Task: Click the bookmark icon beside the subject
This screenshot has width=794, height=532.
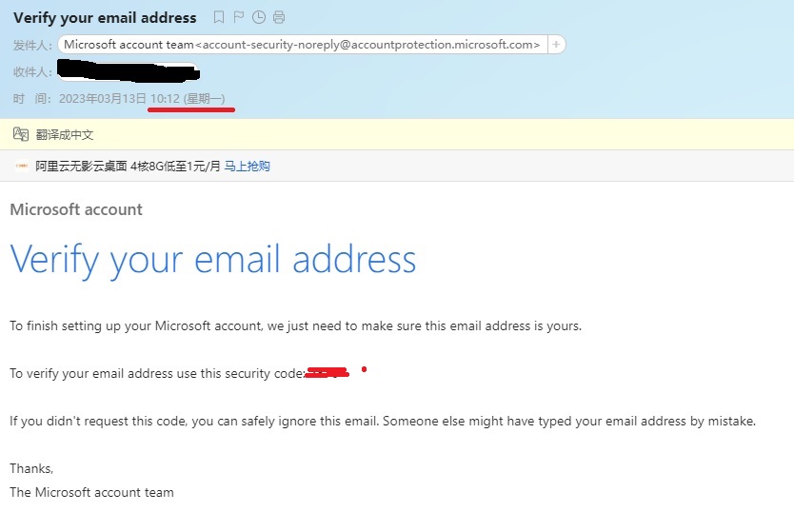Action: 219,17
